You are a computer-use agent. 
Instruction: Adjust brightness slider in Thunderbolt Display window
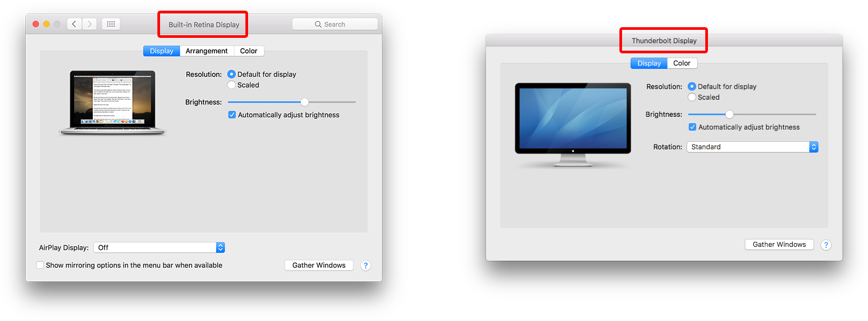(x=729, y=114)
